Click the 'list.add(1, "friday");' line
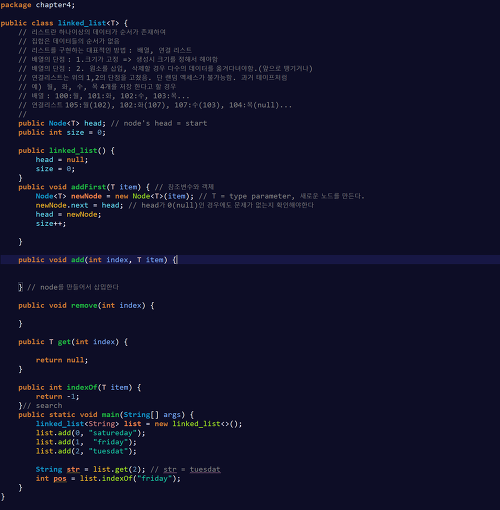Viewport: 500px width, 510px height. [86, 442]
